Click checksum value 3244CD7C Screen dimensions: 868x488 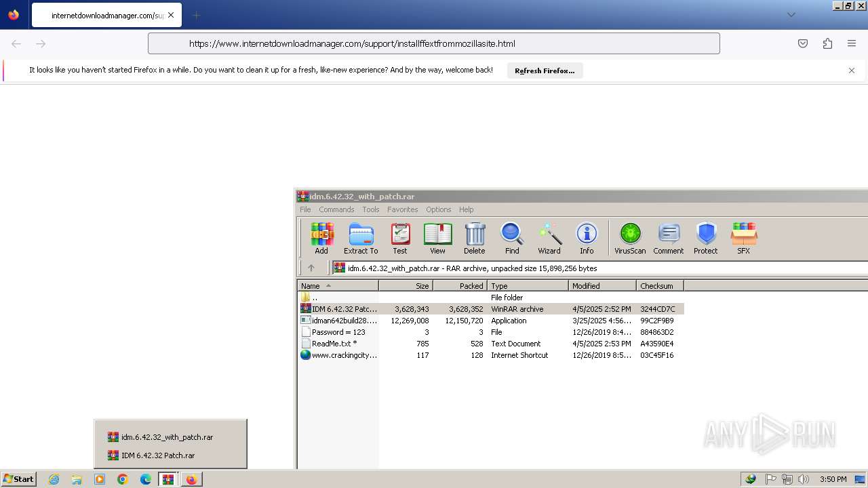pos(657,309)
